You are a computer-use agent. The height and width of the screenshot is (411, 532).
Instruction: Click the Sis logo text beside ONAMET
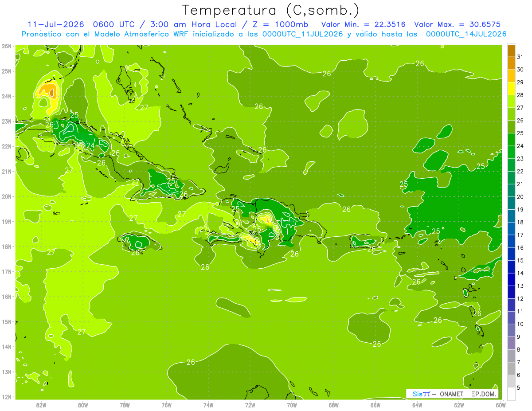coord(421,394)
